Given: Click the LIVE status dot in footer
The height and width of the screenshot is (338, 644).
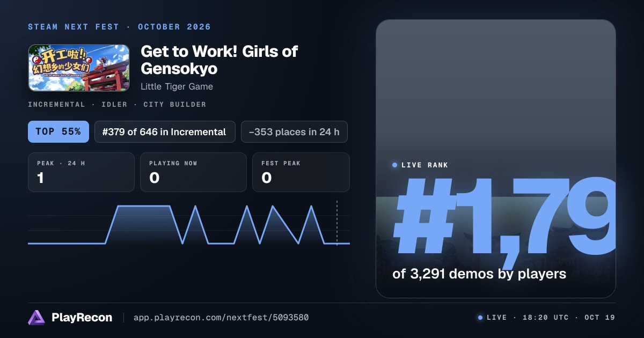Looking at the screenshot, I should [480, 318].
